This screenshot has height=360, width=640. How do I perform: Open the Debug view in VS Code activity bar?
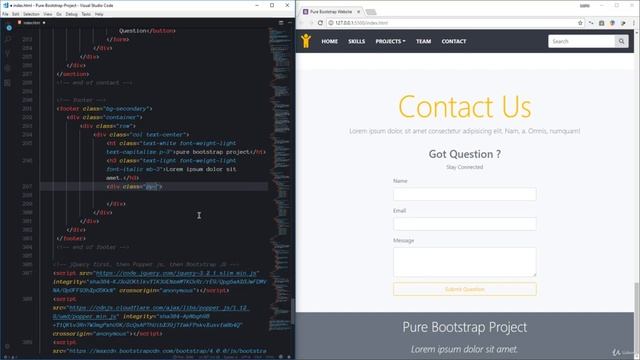(x=8, y=68)
